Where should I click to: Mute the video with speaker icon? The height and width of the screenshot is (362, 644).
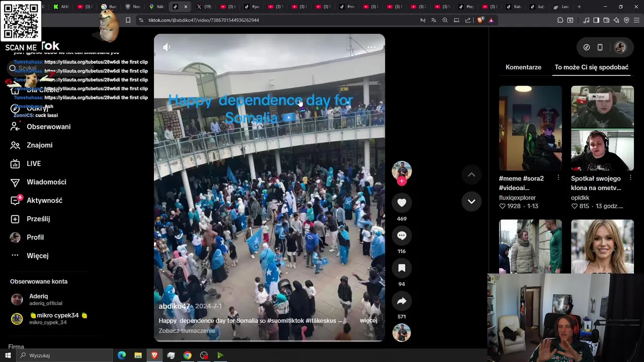coord(167,47)
